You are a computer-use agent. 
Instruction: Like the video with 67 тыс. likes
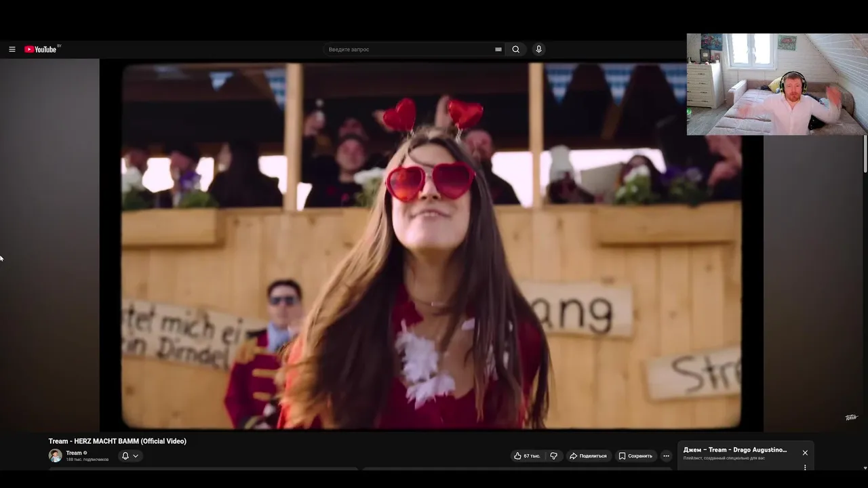point(527,456)
